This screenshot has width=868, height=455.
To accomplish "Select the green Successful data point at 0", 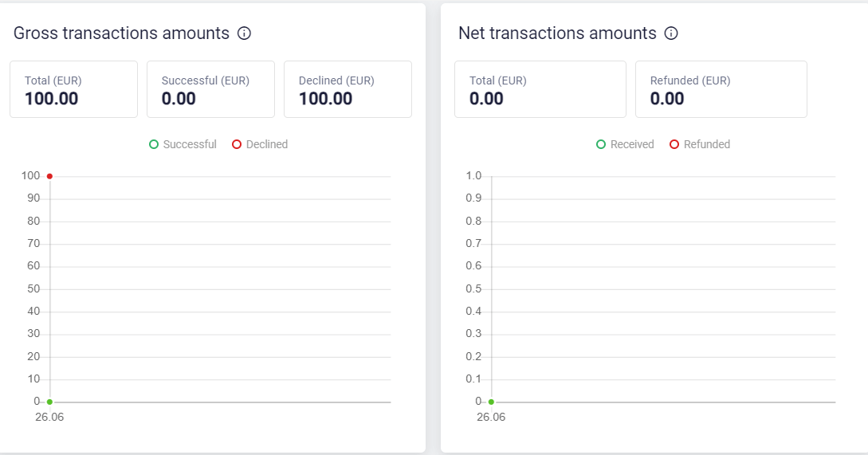I will click(50, 402).
